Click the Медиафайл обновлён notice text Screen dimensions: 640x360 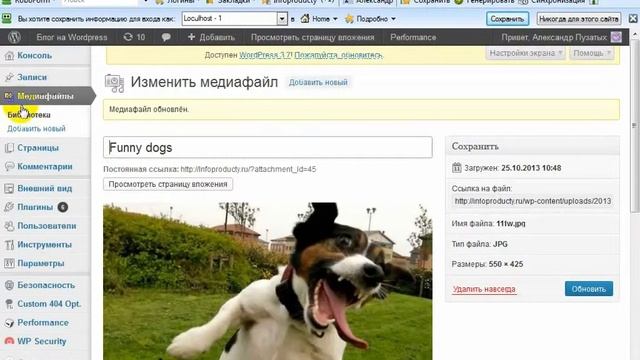click(149, 109)
